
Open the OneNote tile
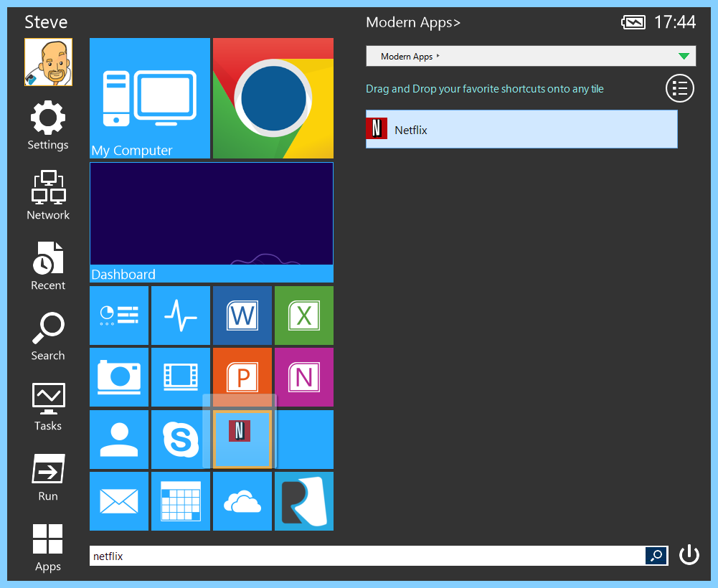point(304,377)
